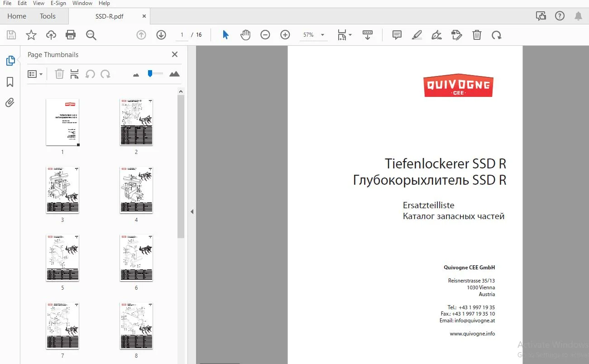This screenshot has height=364, width=589.
Task: Open the Bookmarks panel in the sidebar
Action: (10, 82)
